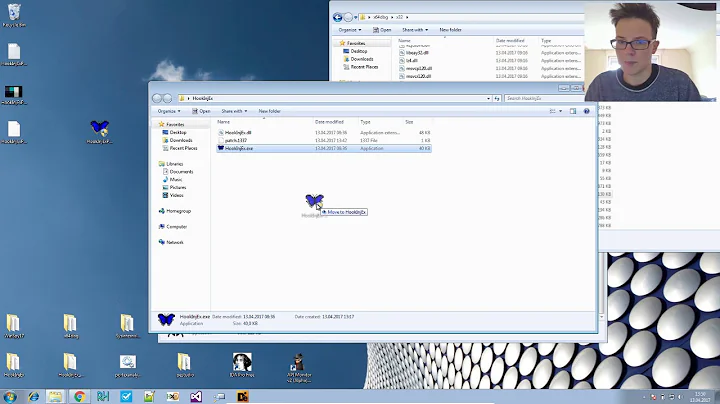
Task: Open the HxD hex editor taskbar icon
Action: pos(173,397)
